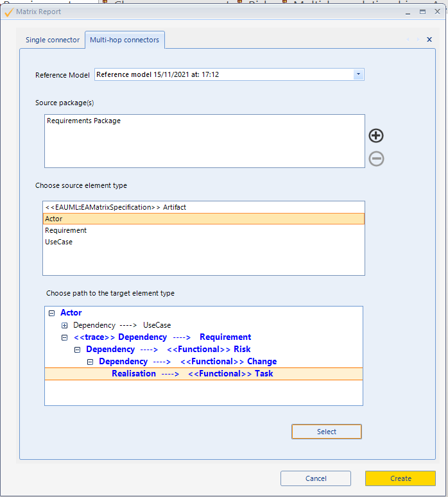Minimize the Matrix Report window

(408, 12)
